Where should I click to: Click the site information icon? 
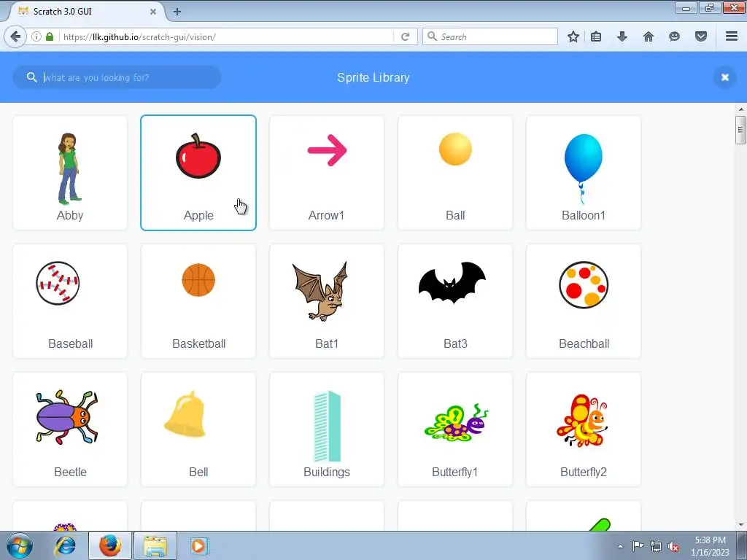(36, 36)
